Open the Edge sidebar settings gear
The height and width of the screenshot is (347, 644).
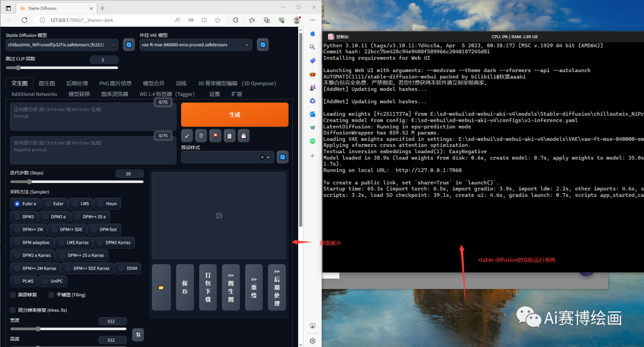pyautogui.click(x=312, y=341)
